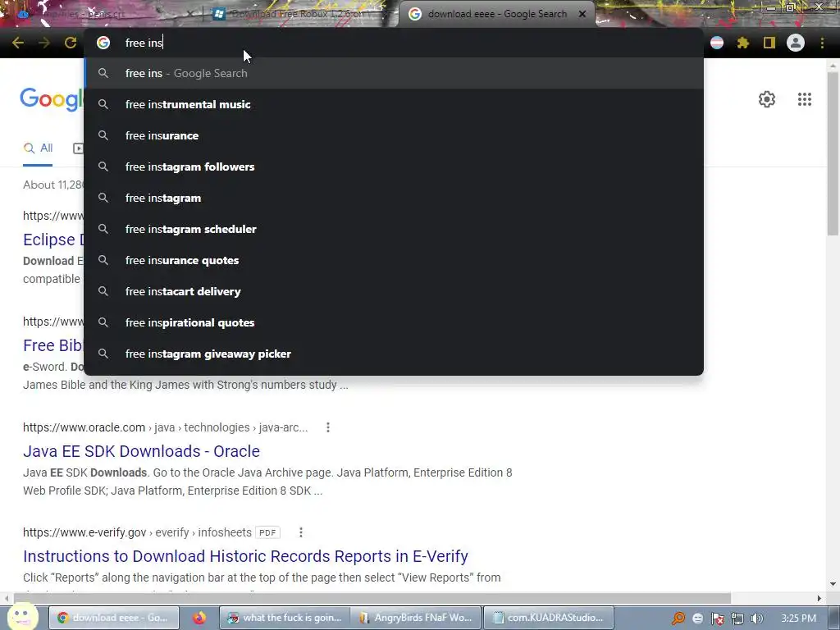This screenshot has height=630, width=840.
Task: Click in the address bar text free ins
Action: (x=144, y=43)
